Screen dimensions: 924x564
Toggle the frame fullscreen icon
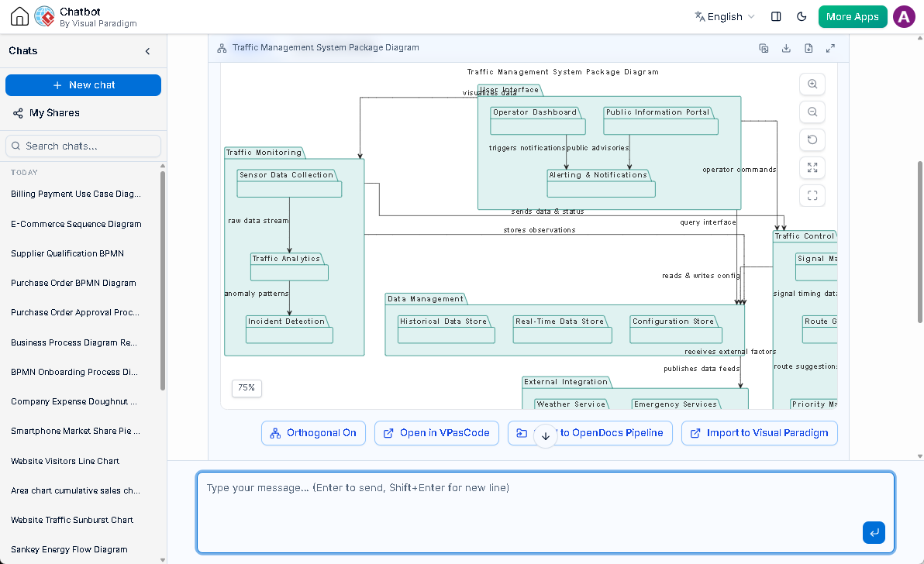coord(812,195)
